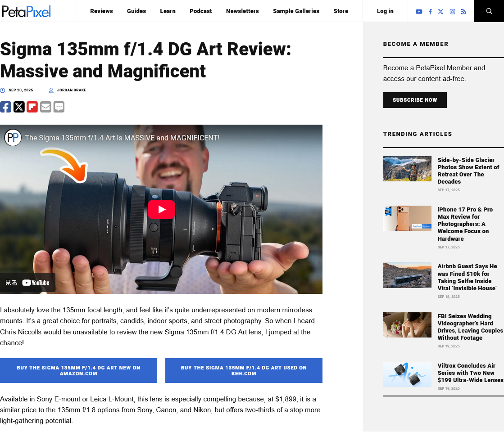Click the Subscribe Now button
Image resolution: width=504 pixels, height=432 pixels.
[415, 100]
